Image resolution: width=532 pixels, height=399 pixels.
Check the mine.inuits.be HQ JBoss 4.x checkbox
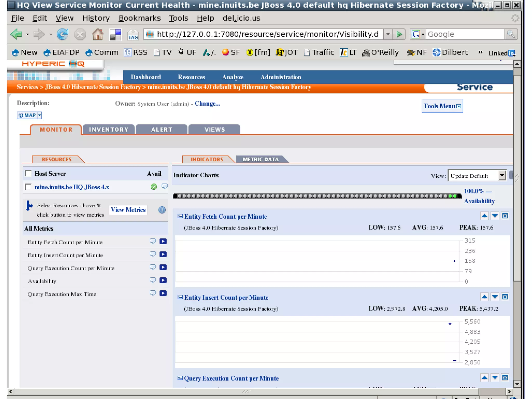tap(28, 187)
